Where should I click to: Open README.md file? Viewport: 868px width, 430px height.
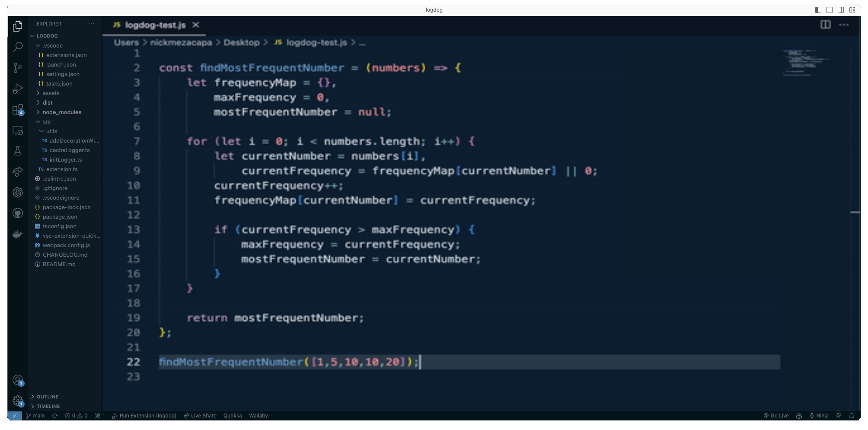pos(59,264)
